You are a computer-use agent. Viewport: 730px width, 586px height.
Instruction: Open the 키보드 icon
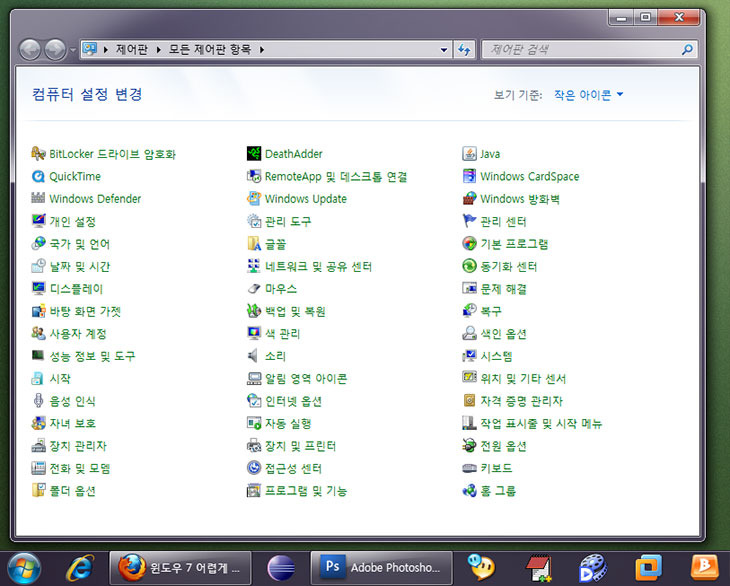click(469, 468)
